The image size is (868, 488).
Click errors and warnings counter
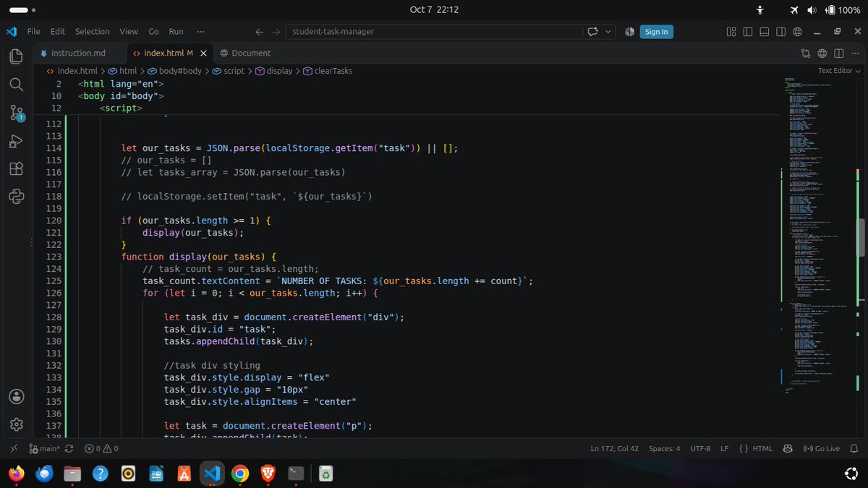pos(101,448)
